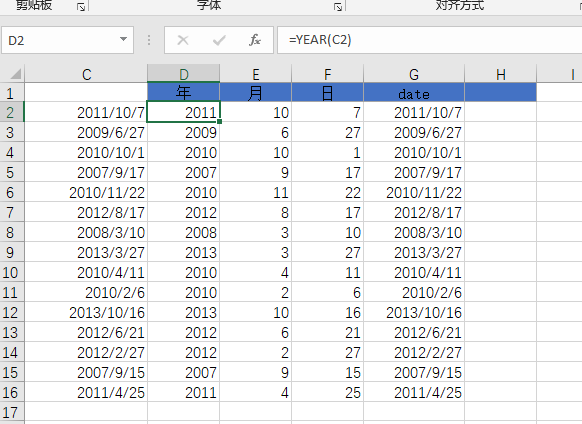
Task: Select cell C10 with 2010/4/11
Action: (x=86, y=273)
